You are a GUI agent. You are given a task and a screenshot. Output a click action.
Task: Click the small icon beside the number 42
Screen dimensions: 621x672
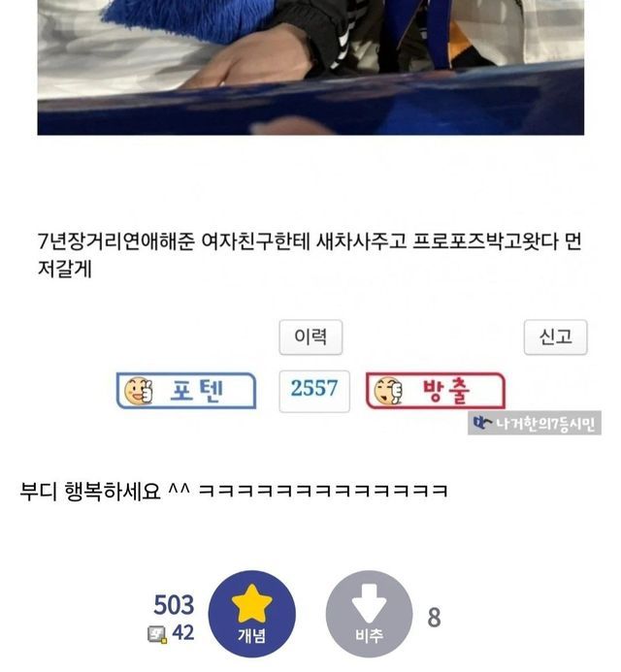point(157,634)
